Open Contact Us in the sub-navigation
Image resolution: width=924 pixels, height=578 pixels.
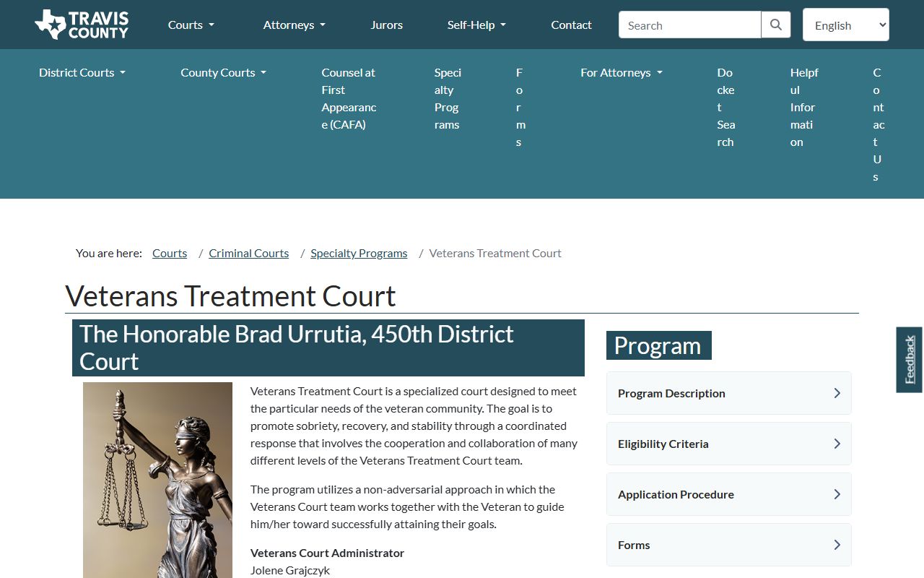coord(878,124)
